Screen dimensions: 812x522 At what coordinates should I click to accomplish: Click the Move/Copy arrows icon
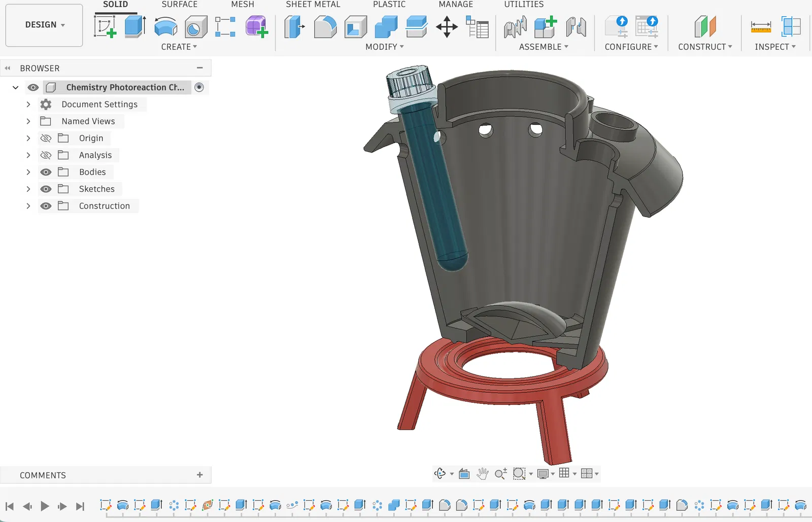[447, 26]
